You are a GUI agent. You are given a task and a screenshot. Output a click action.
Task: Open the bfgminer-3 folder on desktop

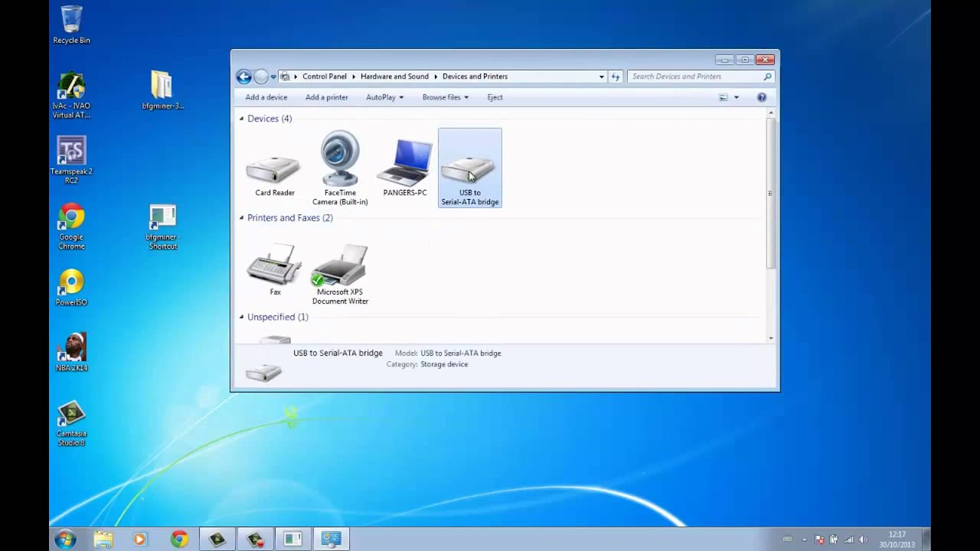(x=162, y=90)
